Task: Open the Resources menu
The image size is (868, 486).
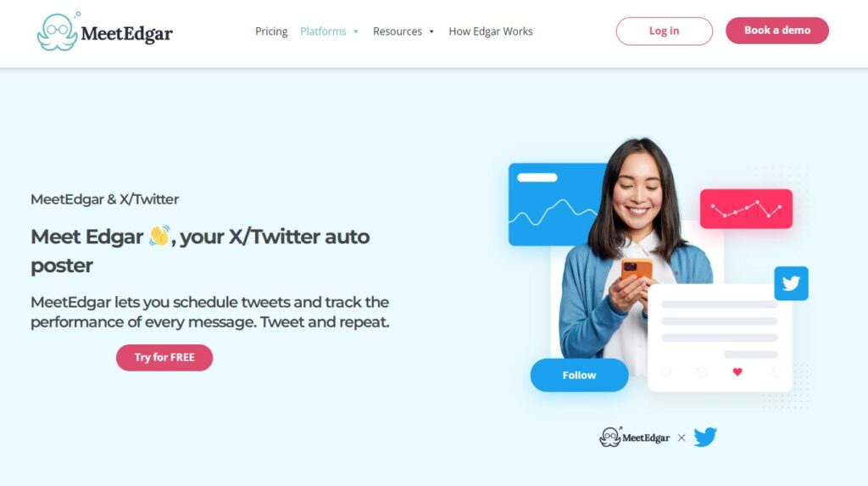Action: click(398, 31)
